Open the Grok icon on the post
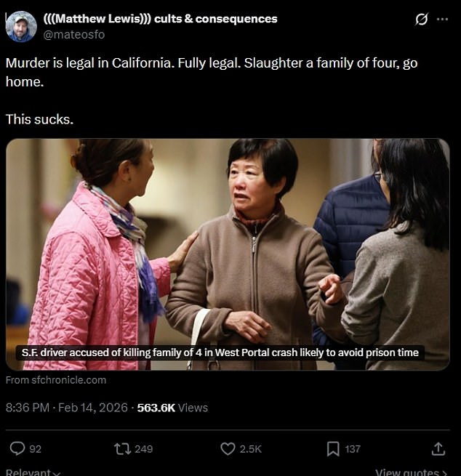The height and width of the screenshot is (476, 461). click(x=422, y=19)
